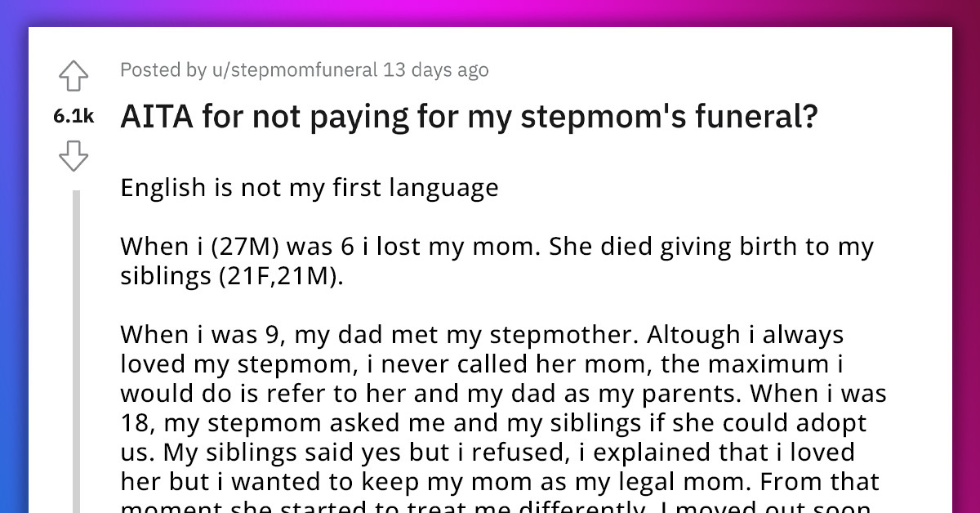Click the 'Posted by' byline text

pos(163,70)
